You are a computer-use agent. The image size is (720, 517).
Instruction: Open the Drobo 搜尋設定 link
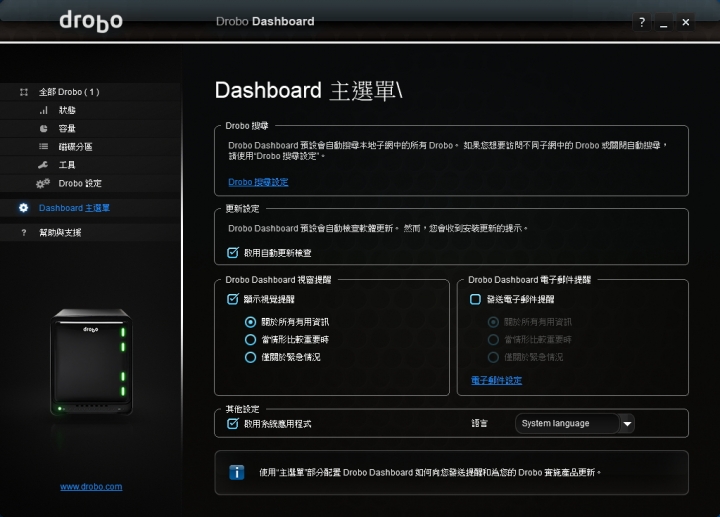point(258,182)
